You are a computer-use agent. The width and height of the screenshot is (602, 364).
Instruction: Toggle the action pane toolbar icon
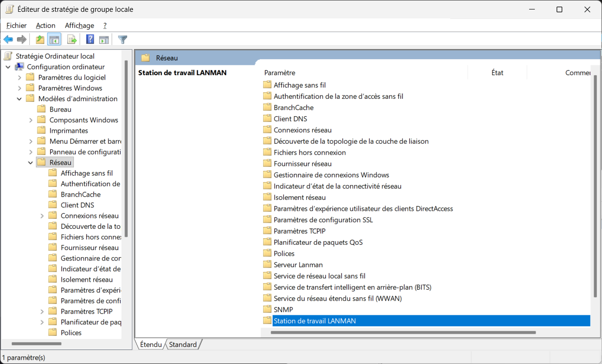click(104, 40)
